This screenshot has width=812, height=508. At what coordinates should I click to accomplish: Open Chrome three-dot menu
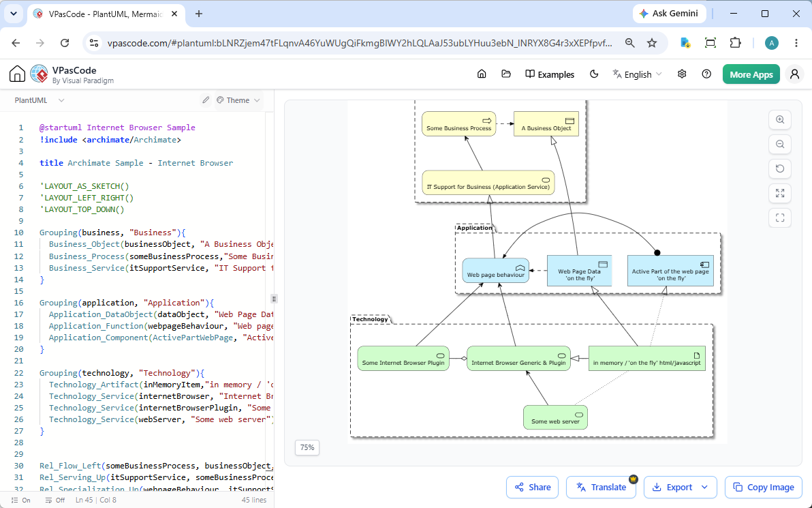(x=796, y=43)
